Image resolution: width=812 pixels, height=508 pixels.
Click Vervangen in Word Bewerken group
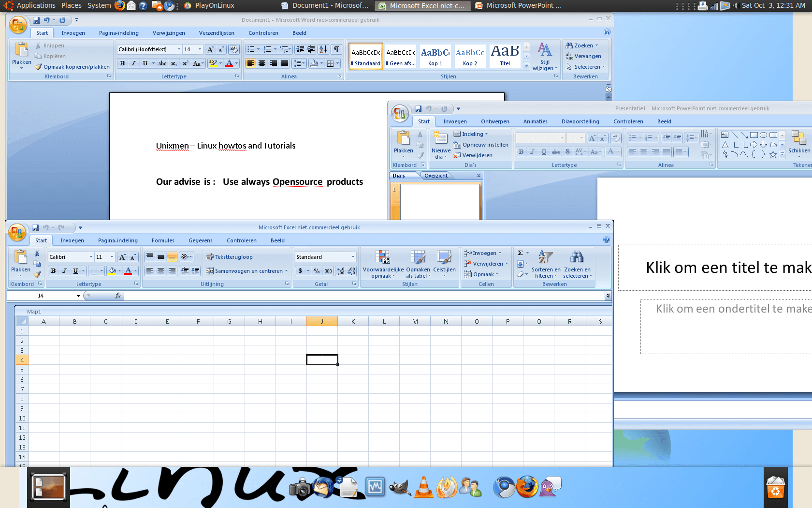click(x=583, y=56)
